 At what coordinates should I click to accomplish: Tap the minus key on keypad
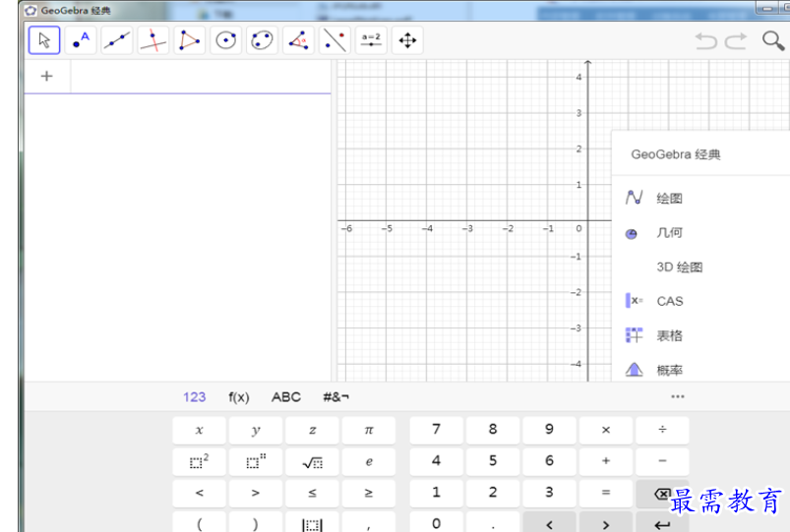tap(662, 461)
